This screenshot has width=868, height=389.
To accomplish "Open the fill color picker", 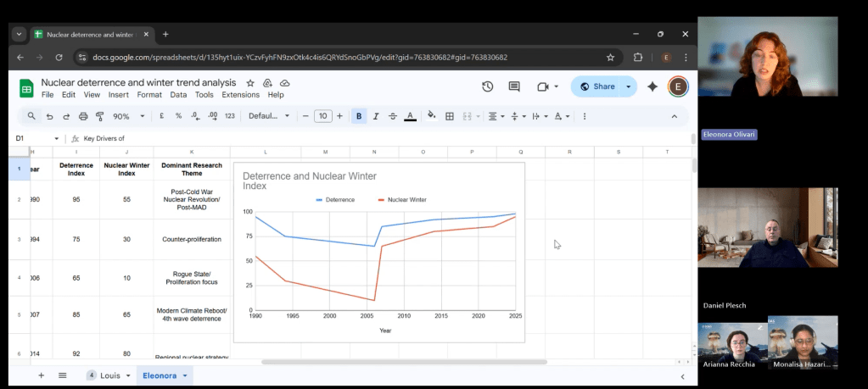I will (431, 116).
